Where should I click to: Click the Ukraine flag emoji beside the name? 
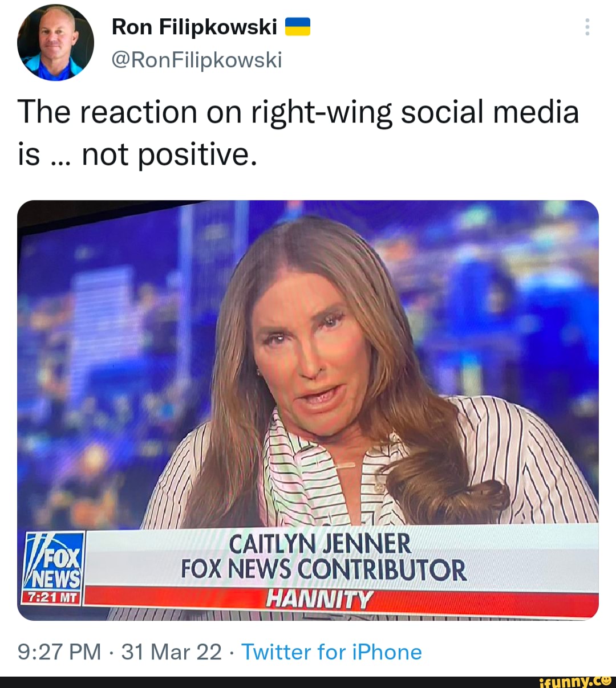pyautogui.click(x=297, y=27)
